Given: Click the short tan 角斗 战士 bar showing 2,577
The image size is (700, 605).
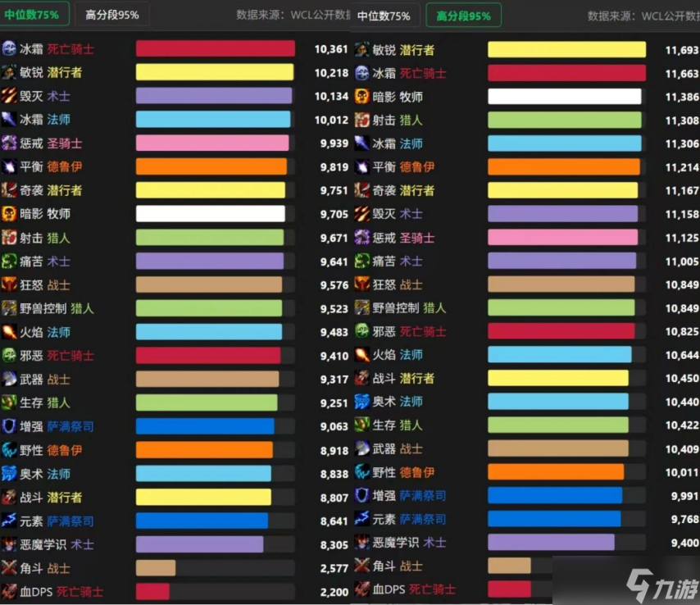Looking at the screenshot, I should (x=156, y=568).
